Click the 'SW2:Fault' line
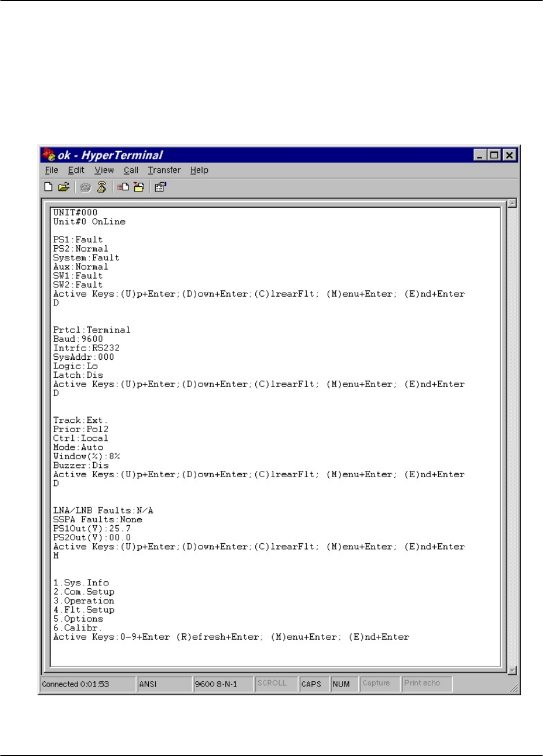 pyautogui.click(x=78, y=285)
